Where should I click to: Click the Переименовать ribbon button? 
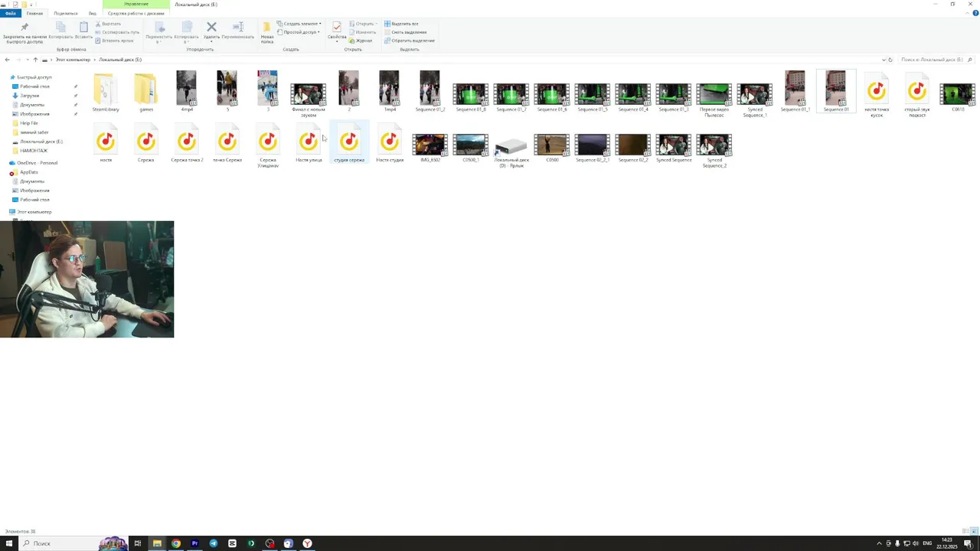(238, 30)
